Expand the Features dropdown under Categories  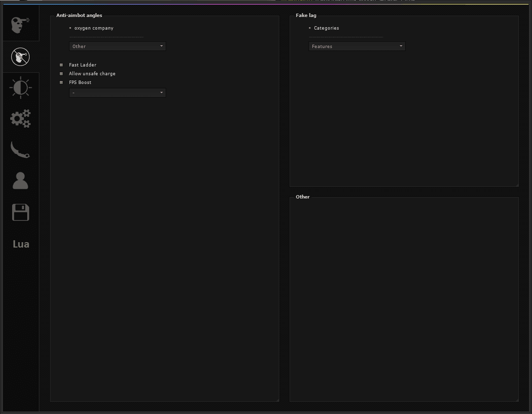357,46
